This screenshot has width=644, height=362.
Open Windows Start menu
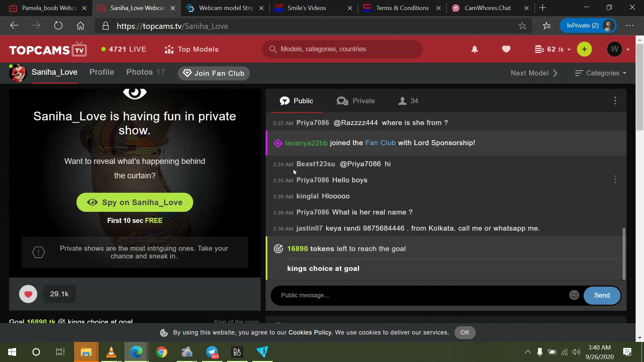[12, 352]
